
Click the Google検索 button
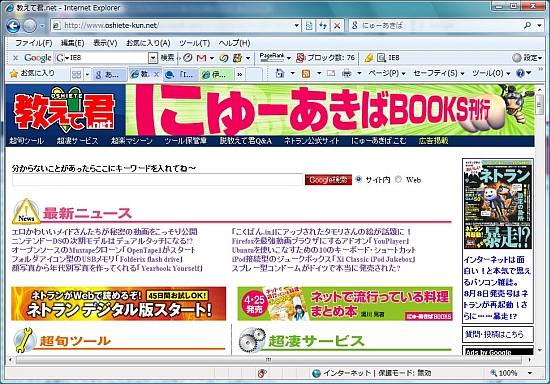[x=328, y=180]
